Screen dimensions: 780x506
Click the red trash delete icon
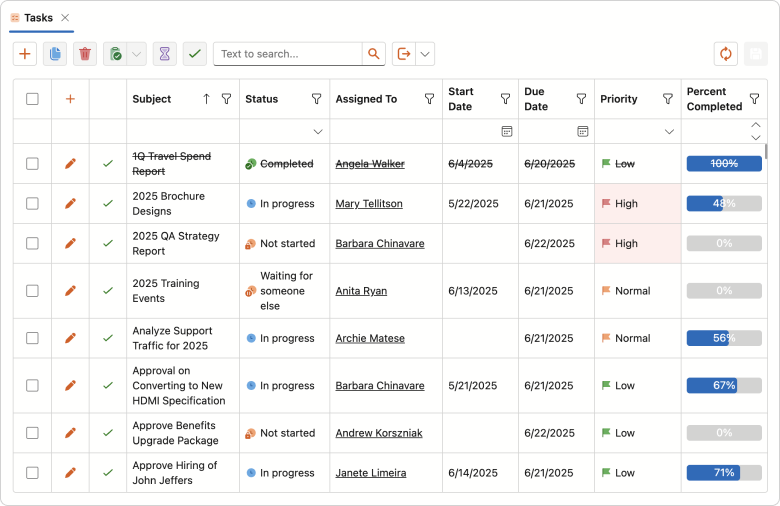(85, 54)
